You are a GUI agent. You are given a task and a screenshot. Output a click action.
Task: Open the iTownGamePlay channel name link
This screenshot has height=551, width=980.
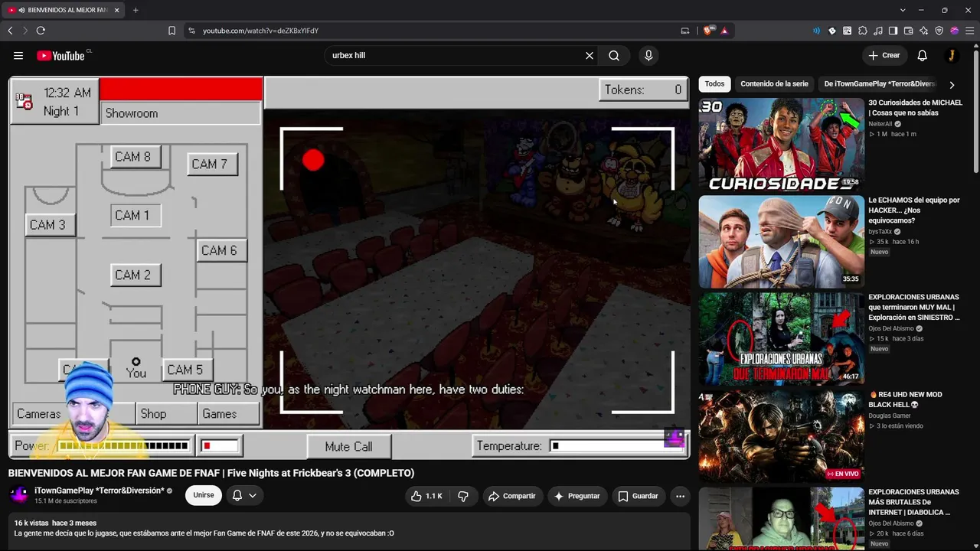pos(100,491)
